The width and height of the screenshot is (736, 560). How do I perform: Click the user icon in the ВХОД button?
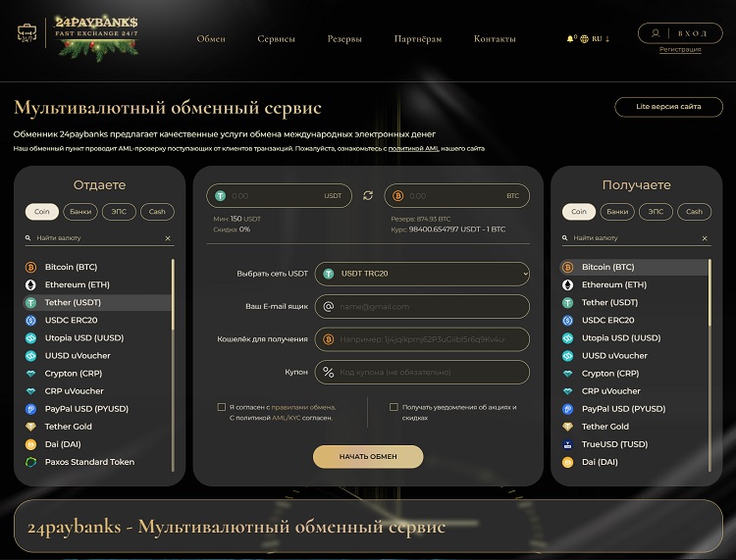[657, 32]
